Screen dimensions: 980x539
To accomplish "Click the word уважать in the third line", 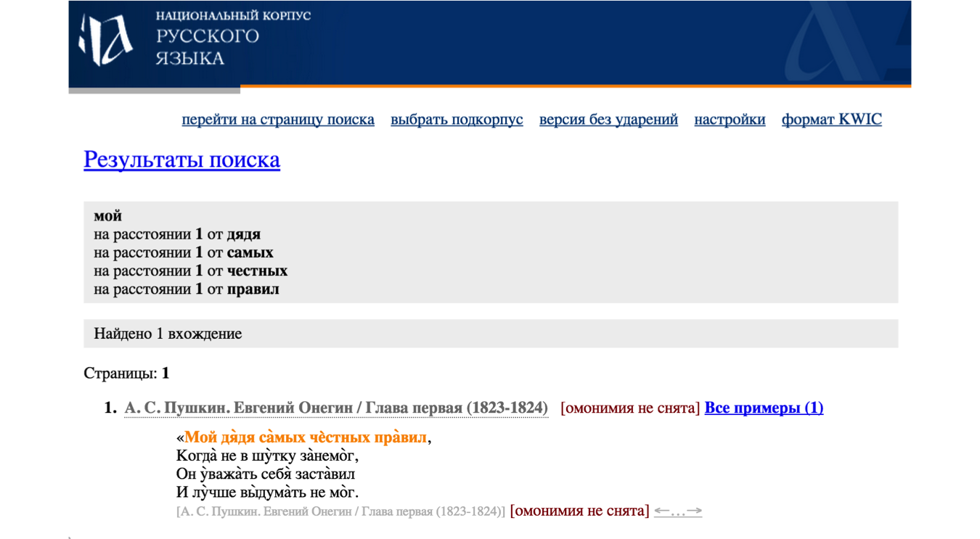I will [227, 474].
